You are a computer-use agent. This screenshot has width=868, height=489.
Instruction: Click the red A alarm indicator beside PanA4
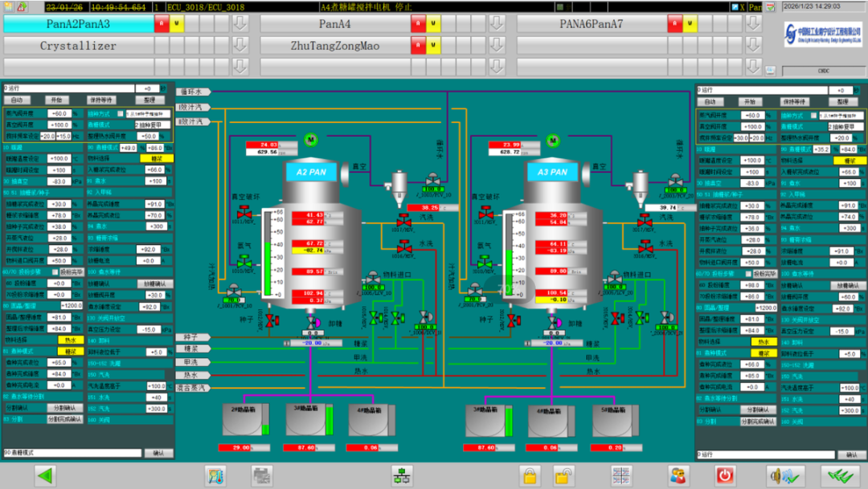click(418, 23)
